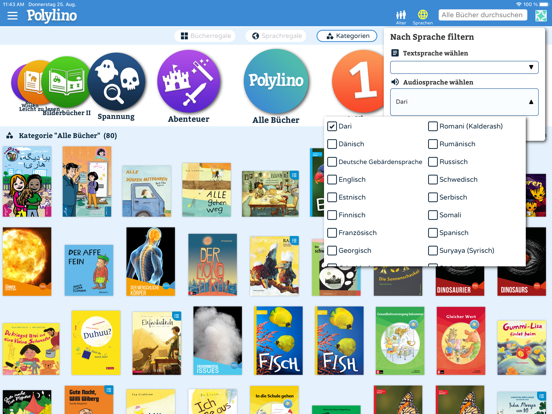Open the green rabbit doctor book
This screenshot has width=552, height=414.
click(x=400, y=340)
